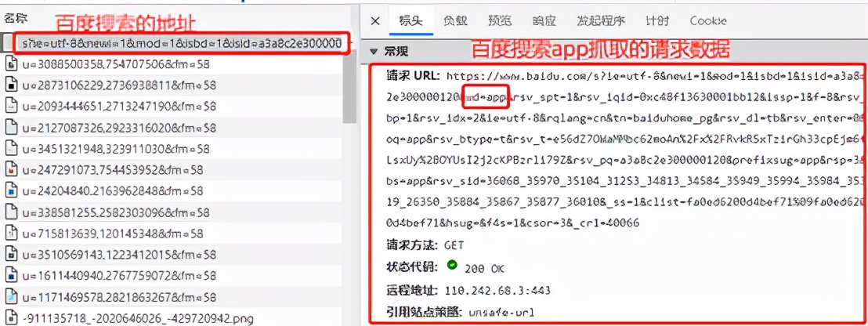Select request u=1171469578,2821863267&fm=58

point(118,297)
